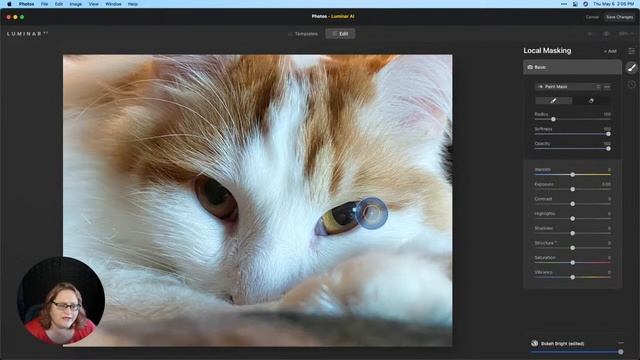This screenshot has height=360, width=640.
Task: Click Save Changes button
Action: point(619,17)
